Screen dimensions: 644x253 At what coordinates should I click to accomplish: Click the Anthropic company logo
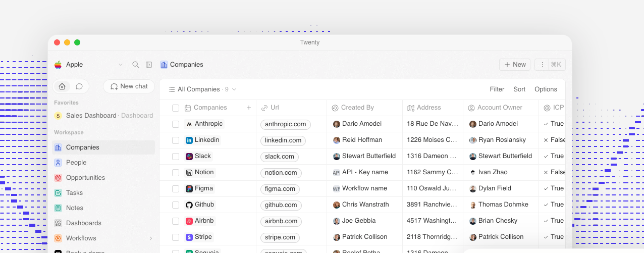tap(189, 124)
